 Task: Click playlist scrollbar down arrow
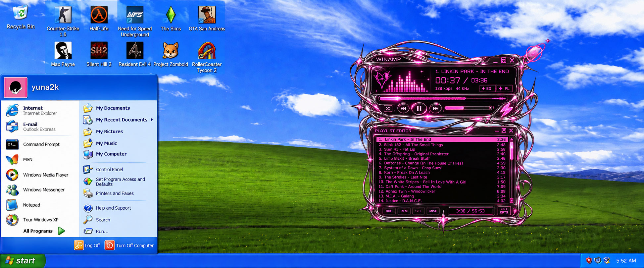pyautogui.click(x=512, y=201)
